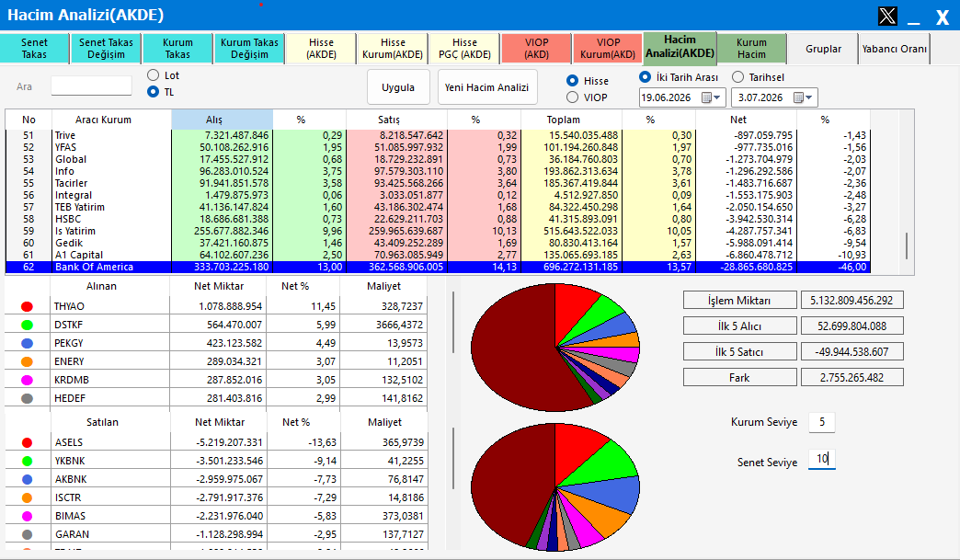960x560 pixels.
Task: Sort by the Satış column header
Action: pyautogui.click(x=396, y=120)
